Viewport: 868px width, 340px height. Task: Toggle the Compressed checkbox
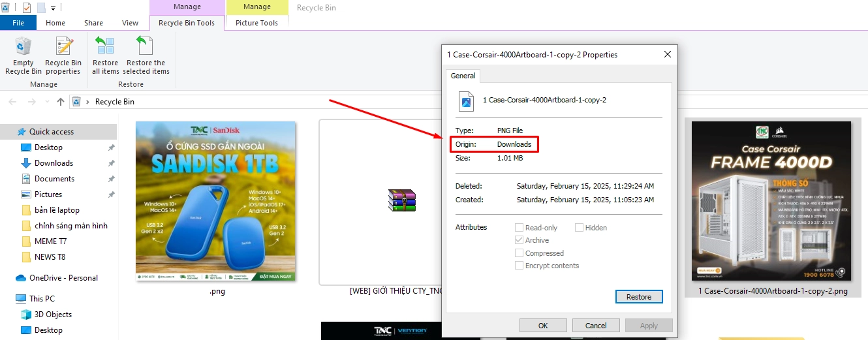click(x=519, y=253)
